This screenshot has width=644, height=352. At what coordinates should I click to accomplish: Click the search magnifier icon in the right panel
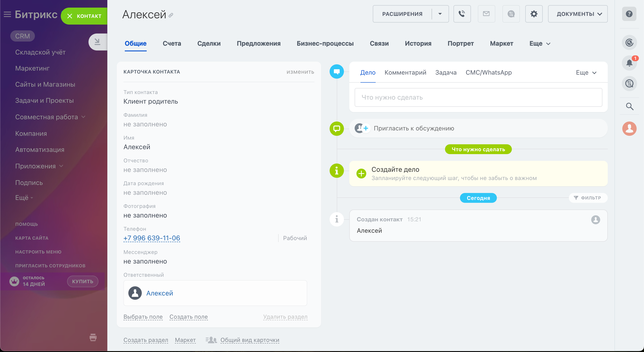[629, 107]
